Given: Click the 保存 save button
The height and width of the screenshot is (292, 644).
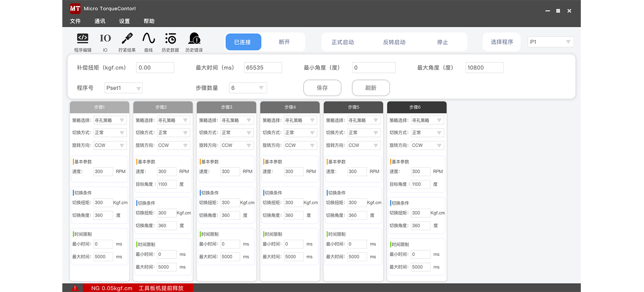Looking at the screenshot, I should tap(322, 88).
